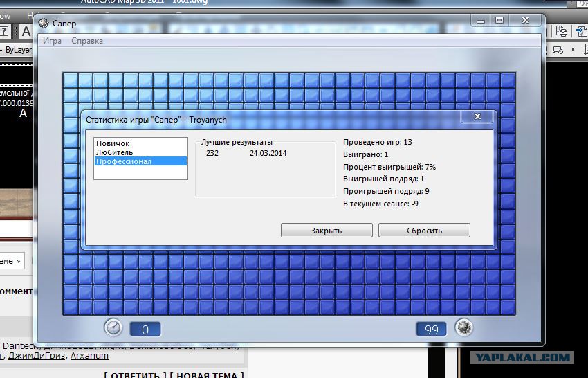Close the Статистика игры dialog with X

click(x=477, y=116)
